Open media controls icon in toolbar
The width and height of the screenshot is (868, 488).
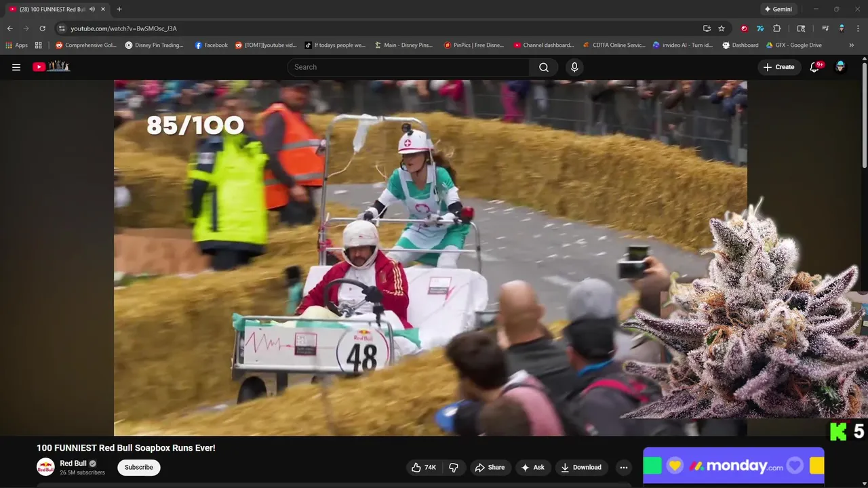pos(825,28)
